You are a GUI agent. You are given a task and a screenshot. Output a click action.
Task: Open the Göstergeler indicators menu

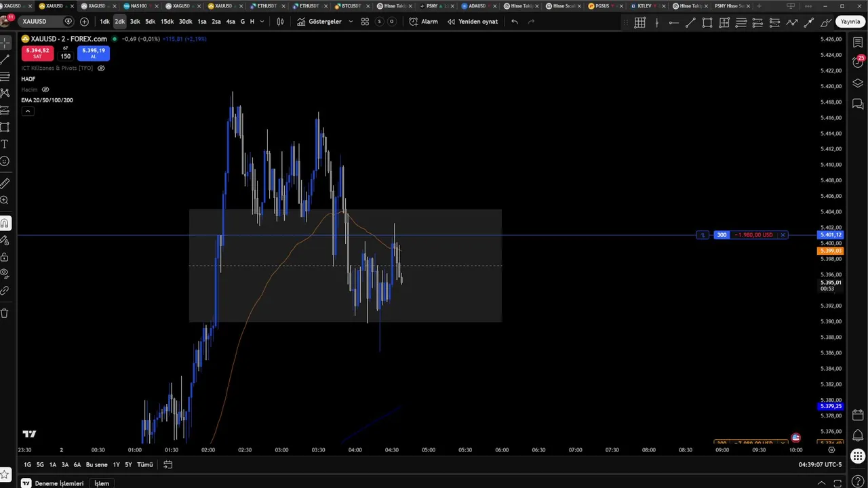[319, 22]
